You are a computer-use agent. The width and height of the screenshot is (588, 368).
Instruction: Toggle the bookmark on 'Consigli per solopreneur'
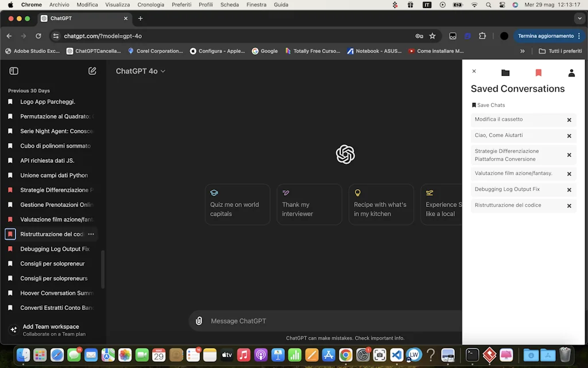[x=9, y=263]
